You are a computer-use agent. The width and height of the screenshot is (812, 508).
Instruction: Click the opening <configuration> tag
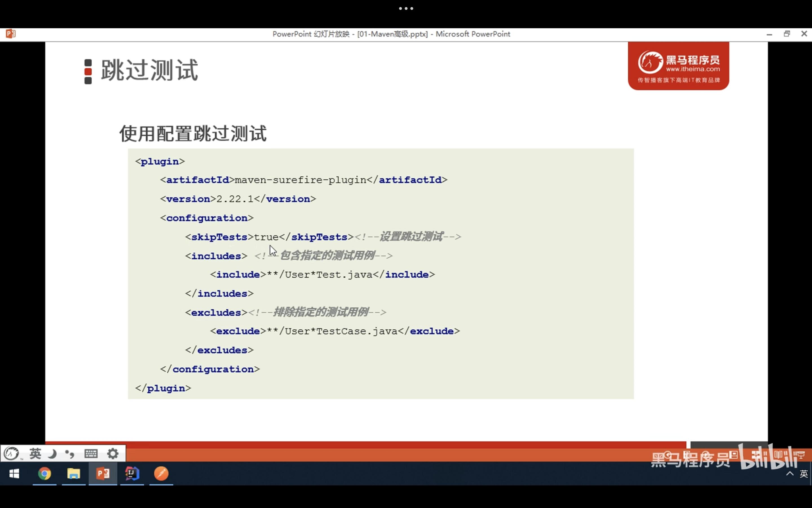click(207, 218)
